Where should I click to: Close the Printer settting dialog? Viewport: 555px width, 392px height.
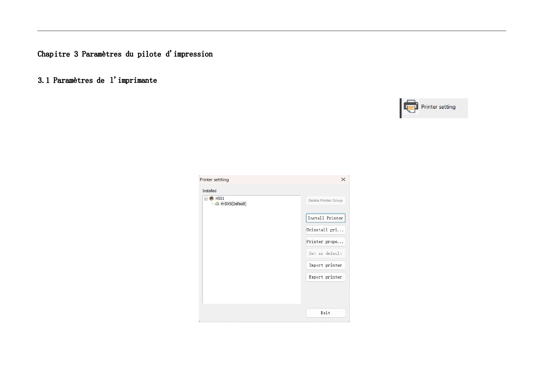point(343,180)
